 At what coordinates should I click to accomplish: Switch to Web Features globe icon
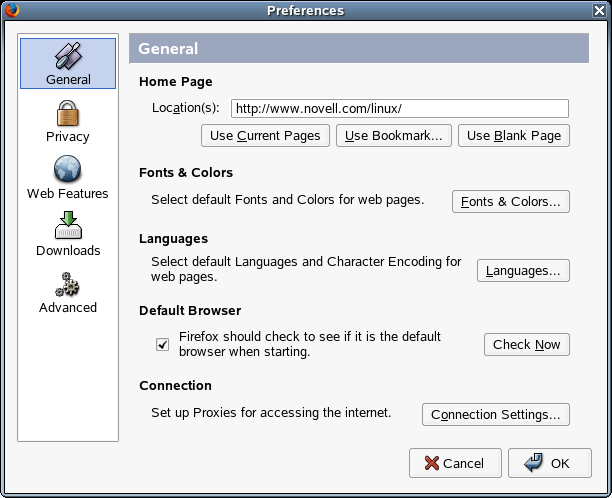coord(68,177)
